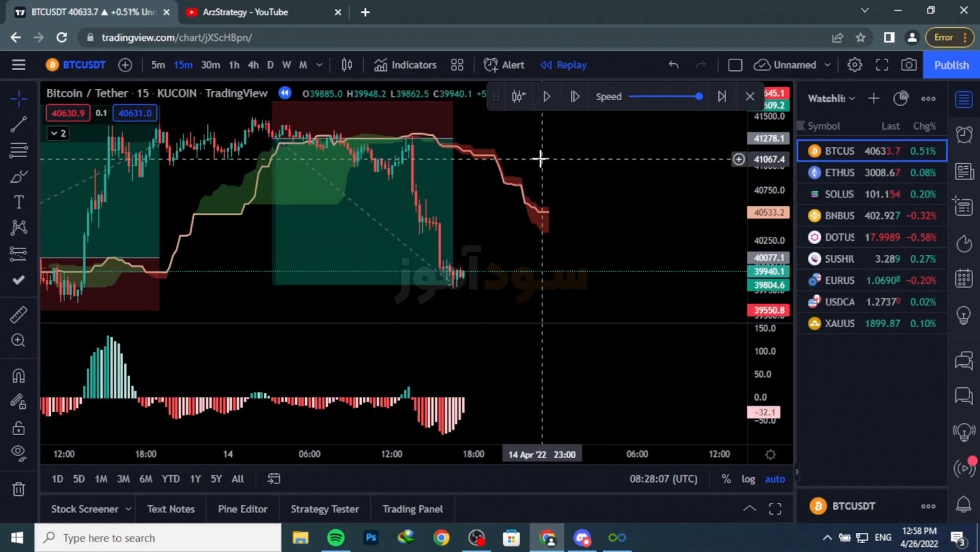
Task: Add symbol with compare plus icon
Action: (125, 64)
